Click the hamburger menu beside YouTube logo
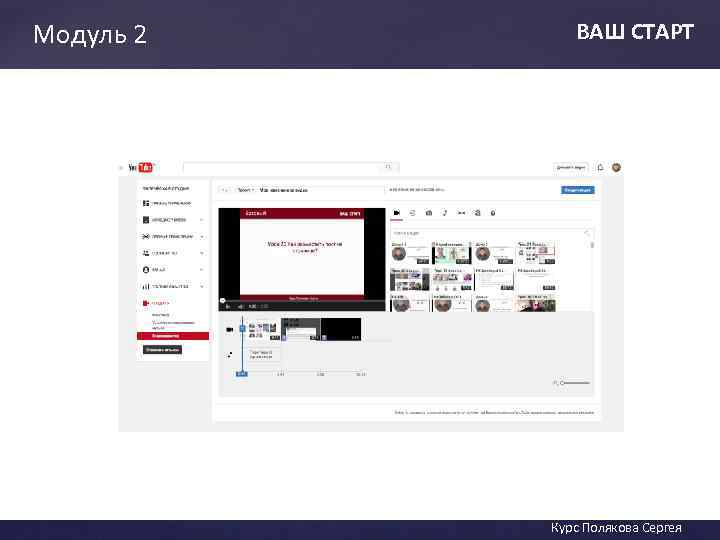Screen dimensions: 720x540 click(x=121, y=168)
